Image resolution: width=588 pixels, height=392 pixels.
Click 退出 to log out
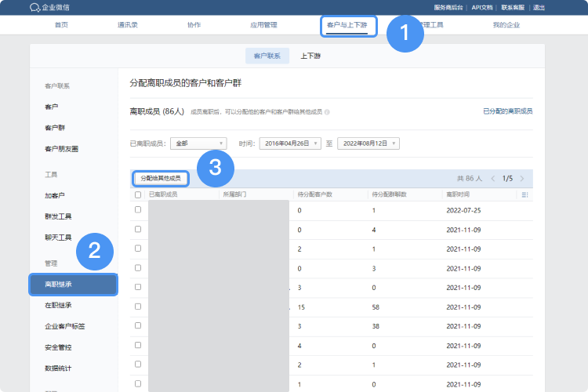(539, 7)
